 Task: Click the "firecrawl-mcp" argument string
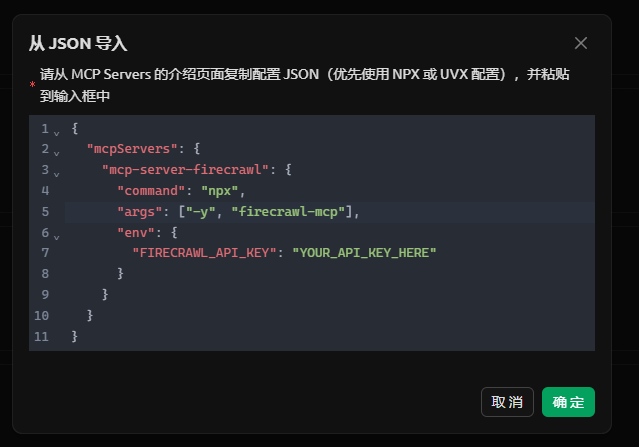288,211
